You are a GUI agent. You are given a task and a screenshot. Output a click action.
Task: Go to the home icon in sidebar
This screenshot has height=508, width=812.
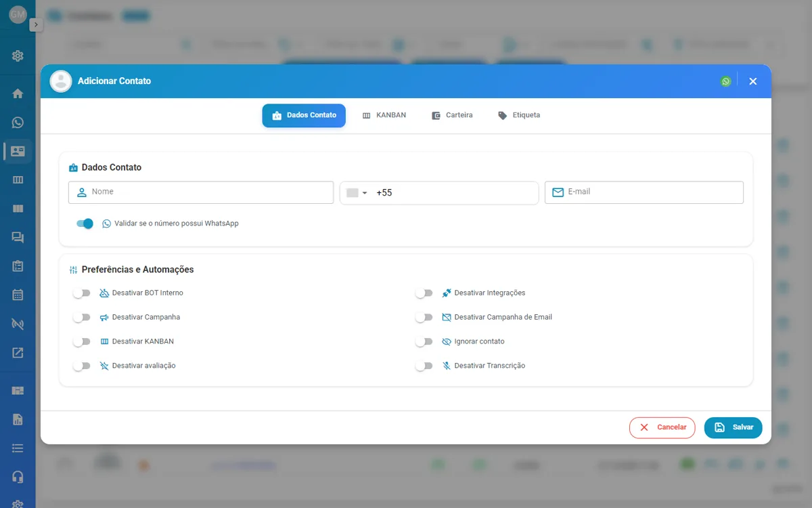(x=18, y=93)
